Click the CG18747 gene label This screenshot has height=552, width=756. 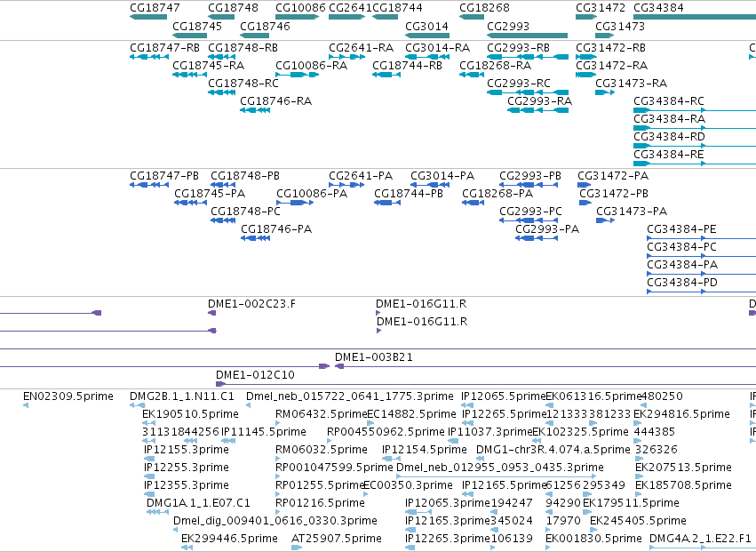tap(155, 8)
